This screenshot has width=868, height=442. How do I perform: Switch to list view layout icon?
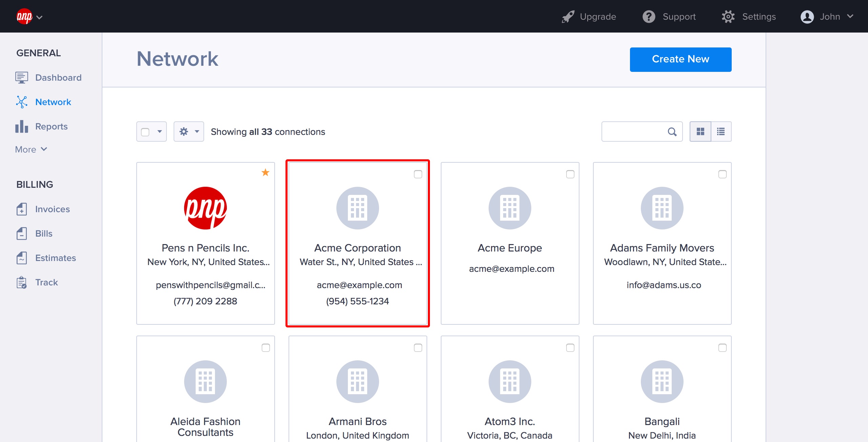(x=721, y=132)
